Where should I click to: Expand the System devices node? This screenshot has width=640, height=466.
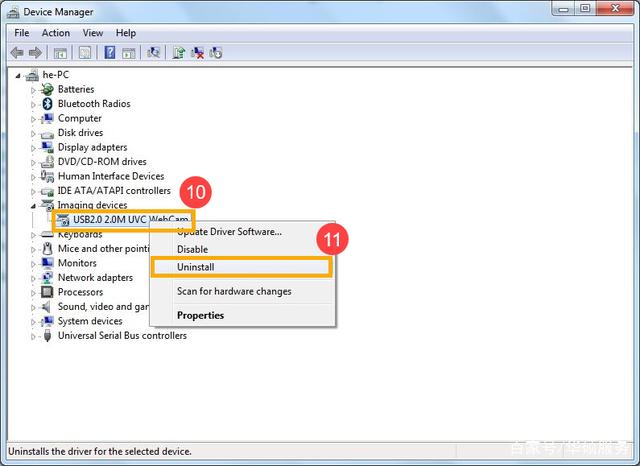[33, 322]
